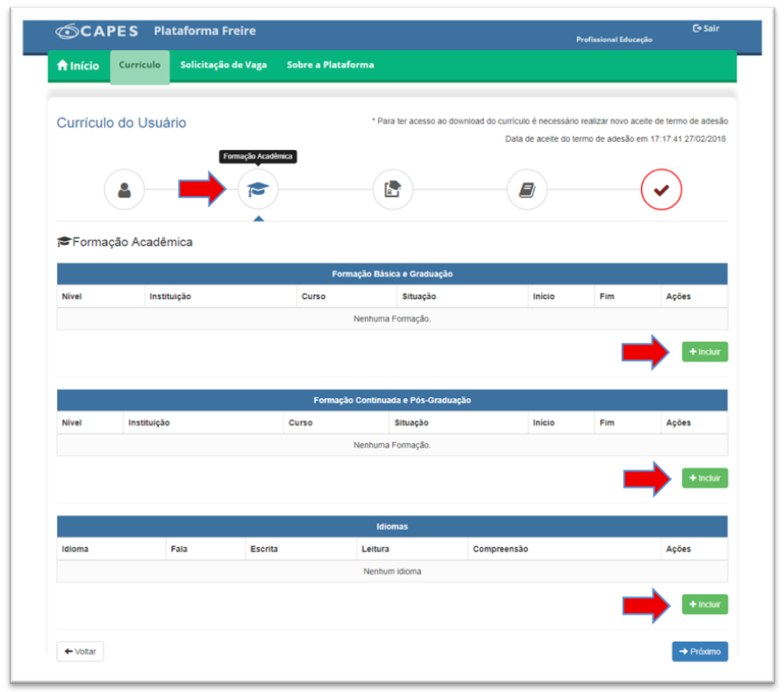Screen dimensions: 784x692
Task: Go to Início home menu item
Action: coord(78,66)
